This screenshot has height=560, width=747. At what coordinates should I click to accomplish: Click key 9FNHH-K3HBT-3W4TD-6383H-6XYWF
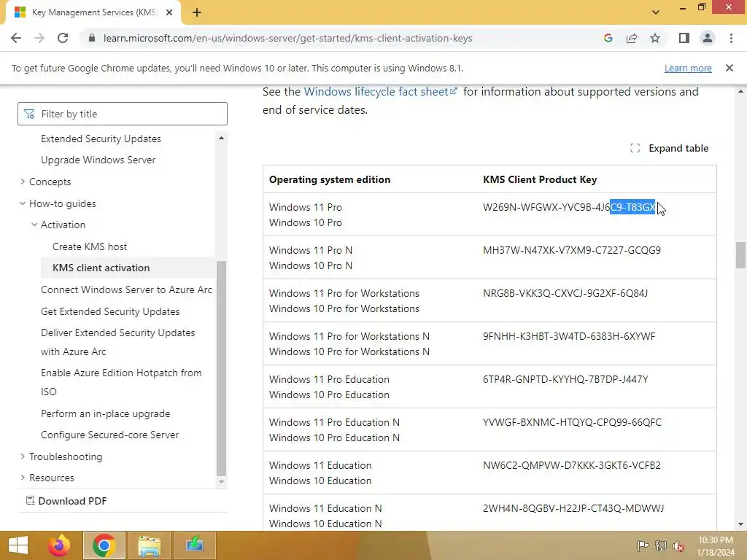(x=569, y=336)
